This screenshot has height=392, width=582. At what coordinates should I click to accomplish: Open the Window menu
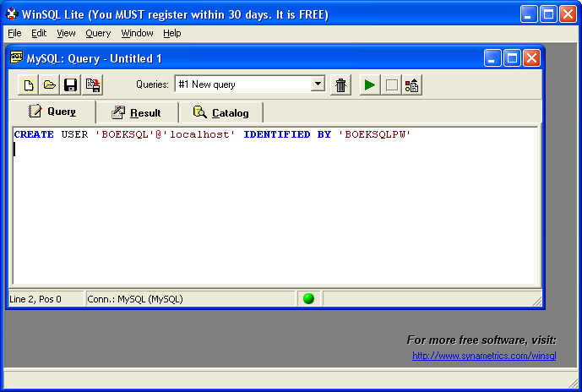[x=137, y=33]
